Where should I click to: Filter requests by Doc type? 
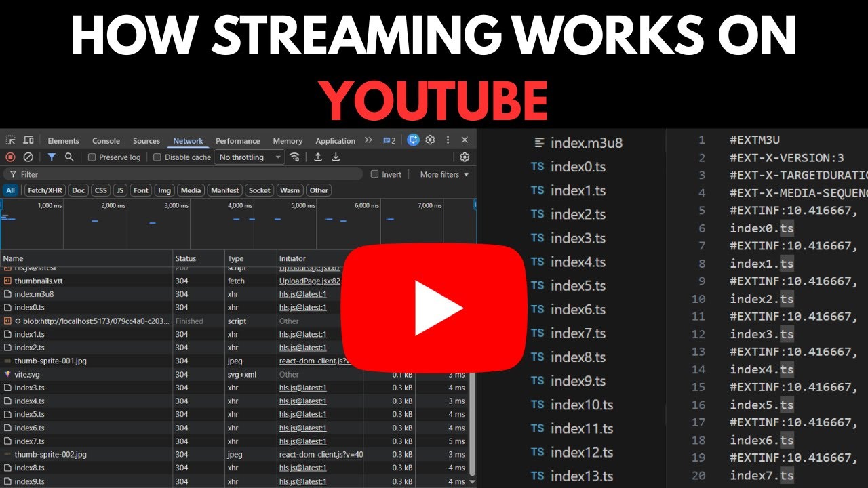tap(79, 190)
